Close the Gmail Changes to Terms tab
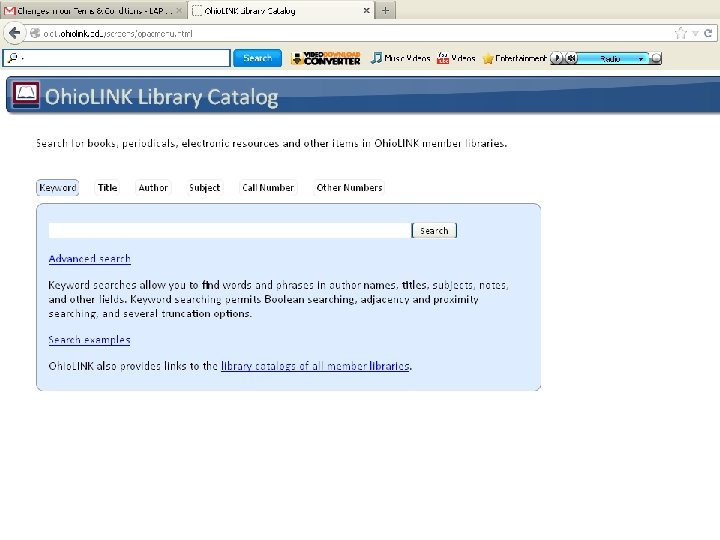This screenshot has width=720, height=540. pos(179,10)
